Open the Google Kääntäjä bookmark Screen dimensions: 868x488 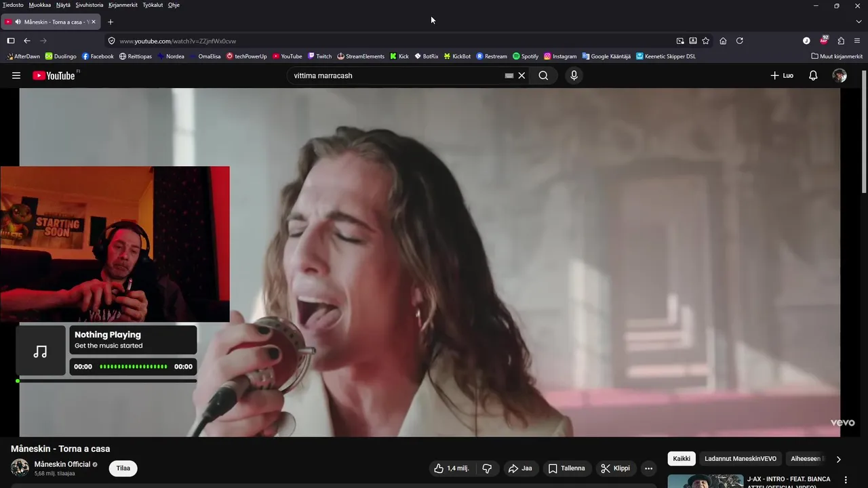(606, 56)
